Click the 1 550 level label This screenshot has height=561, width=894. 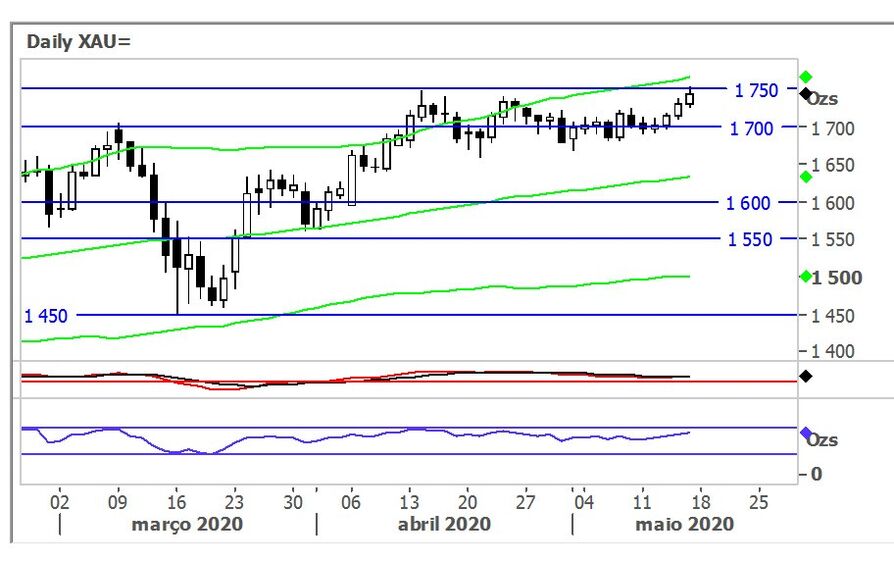[x=748, y=239]
